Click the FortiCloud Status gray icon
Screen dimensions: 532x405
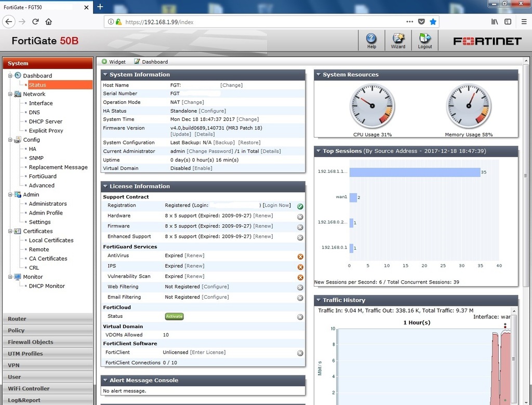[x=300, y=317]
